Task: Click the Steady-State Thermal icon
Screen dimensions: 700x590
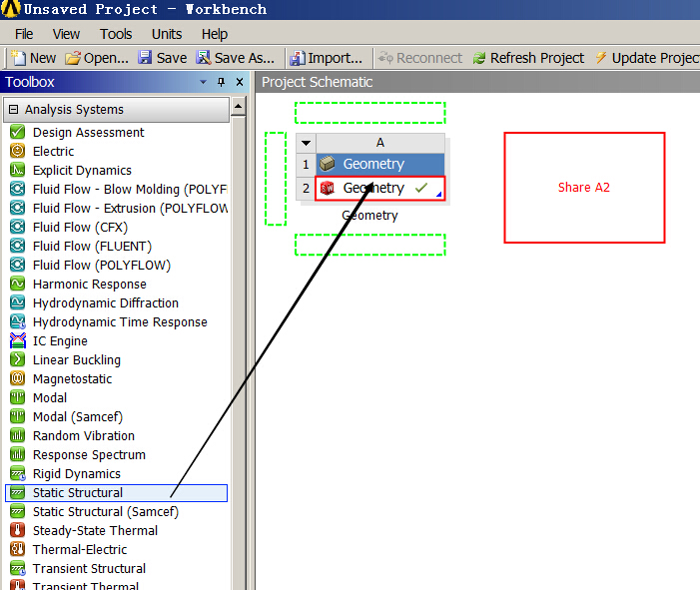Action: click(17, 530)
